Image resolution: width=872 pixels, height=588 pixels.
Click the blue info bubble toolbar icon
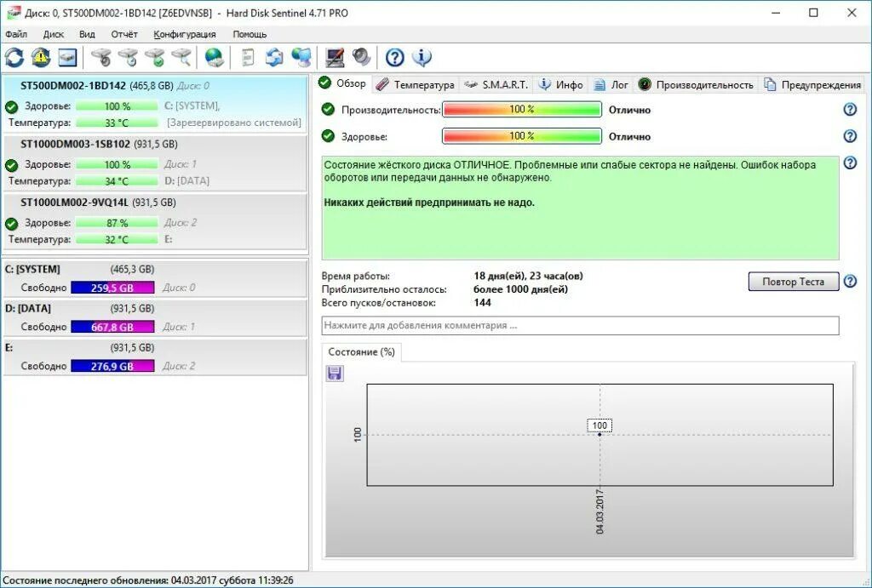[x=422, y=57]
